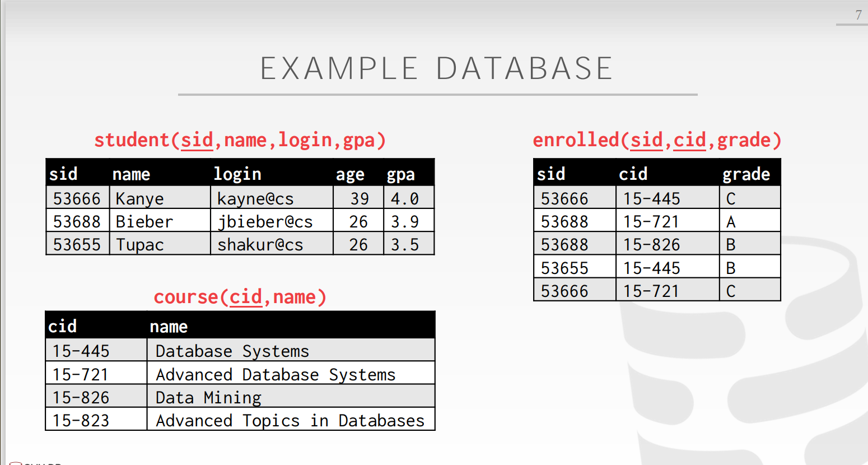The height and width of the screenshot is (465, 868).
Task: Click the slide number 7
Action: tap(858, 15)
